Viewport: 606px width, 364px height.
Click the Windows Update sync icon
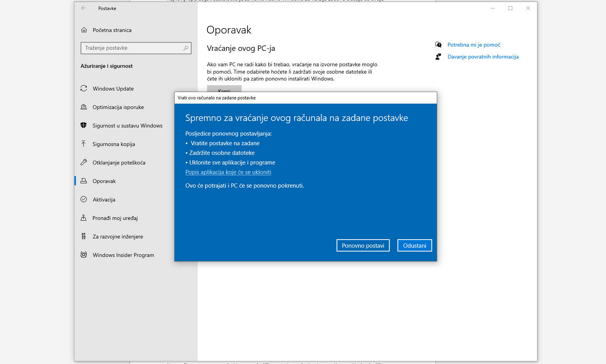[x=84, y=89]
